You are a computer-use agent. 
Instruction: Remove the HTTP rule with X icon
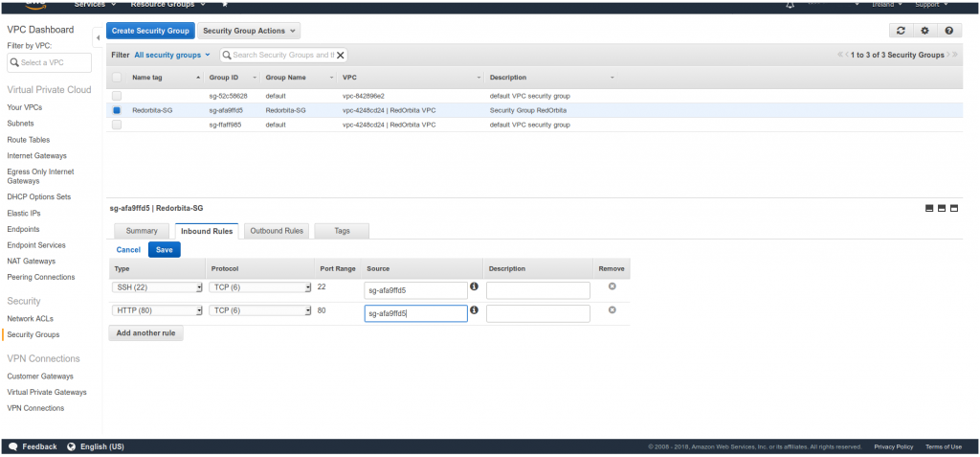click(612, 309)
